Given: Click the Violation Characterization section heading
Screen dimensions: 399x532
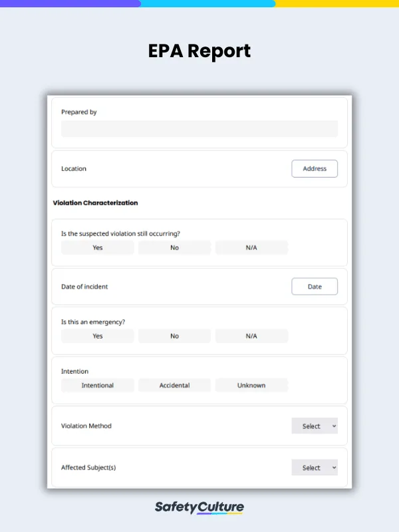Looking at the screenshot, I should (x=95, y=203).
